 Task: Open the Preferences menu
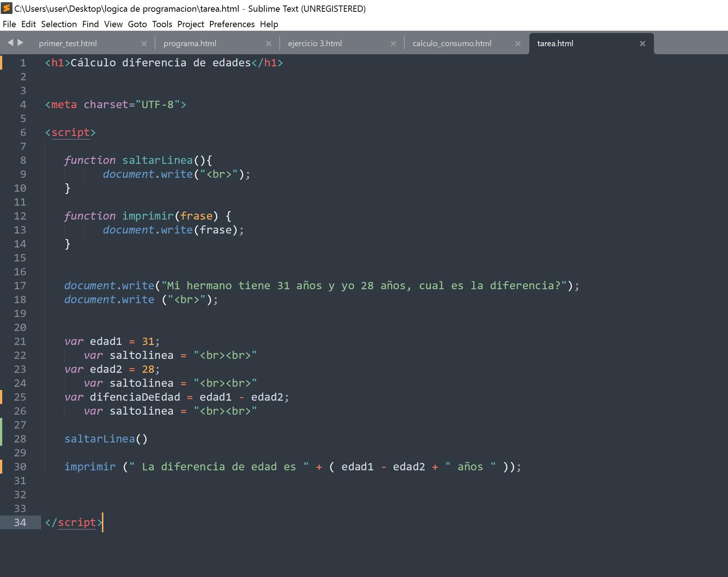click(x=232, y=24)
